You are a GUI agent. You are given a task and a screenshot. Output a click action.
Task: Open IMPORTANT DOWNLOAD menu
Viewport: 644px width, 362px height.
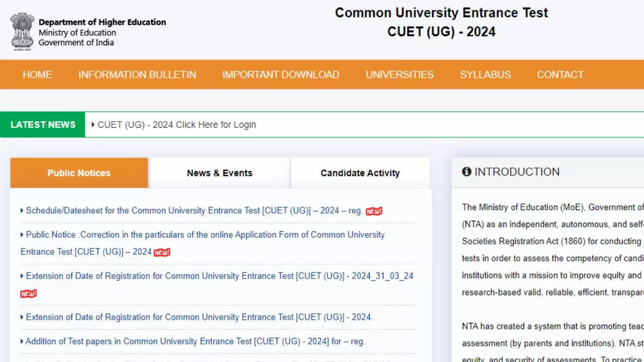pos(281,75)
